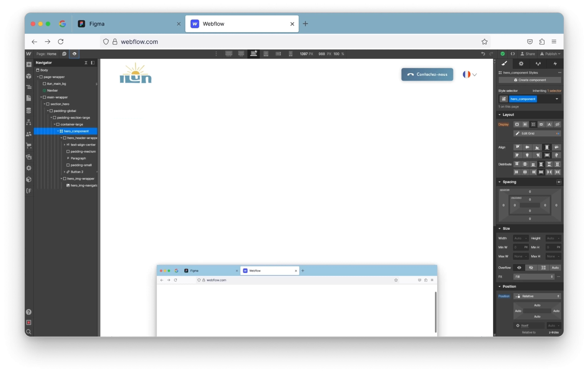
Task: Open the Search magnifier in left sidebar
Action: point(29,332)
